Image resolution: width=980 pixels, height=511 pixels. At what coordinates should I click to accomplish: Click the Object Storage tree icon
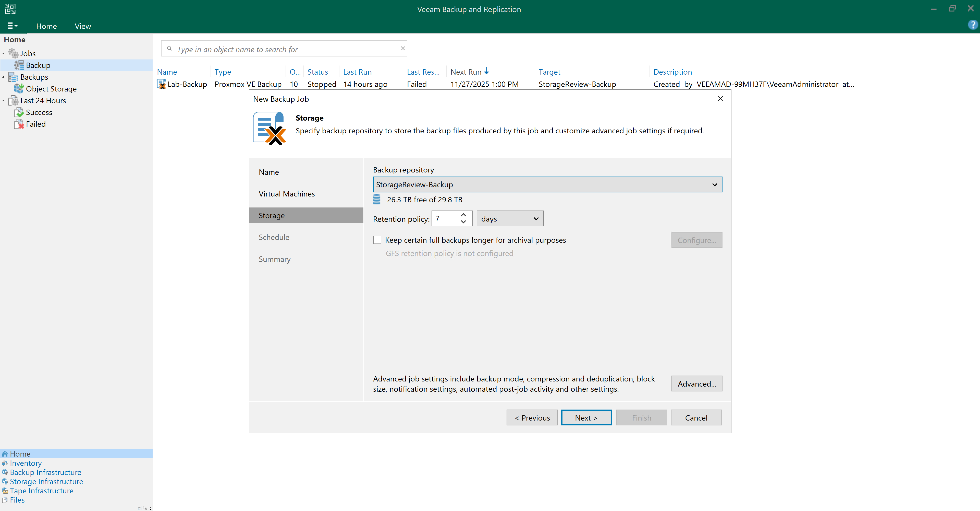pos(19,89)
